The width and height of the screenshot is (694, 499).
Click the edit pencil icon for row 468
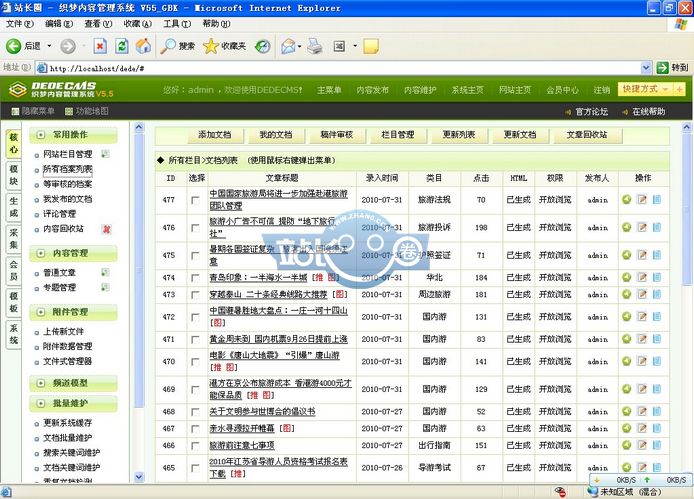[642, 411]
